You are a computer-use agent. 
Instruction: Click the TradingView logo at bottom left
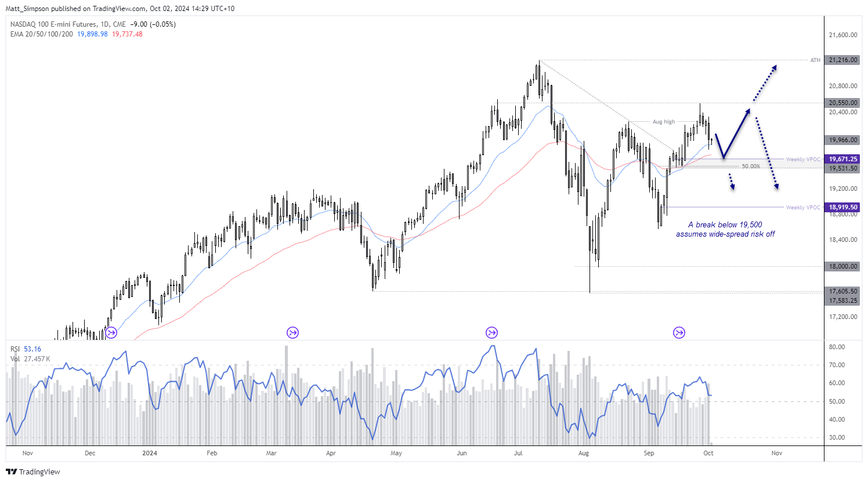coord(33,472)
